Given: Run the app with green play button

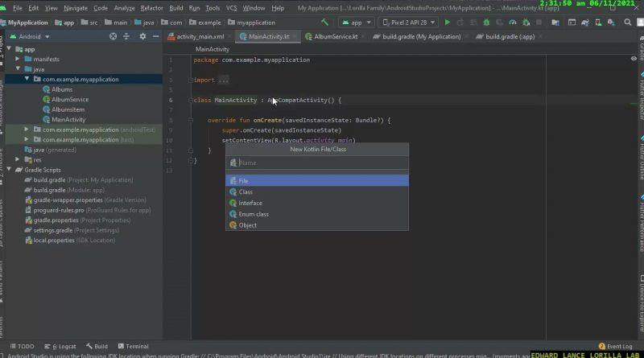Looking at the screenshot, I should coord(448,23).
